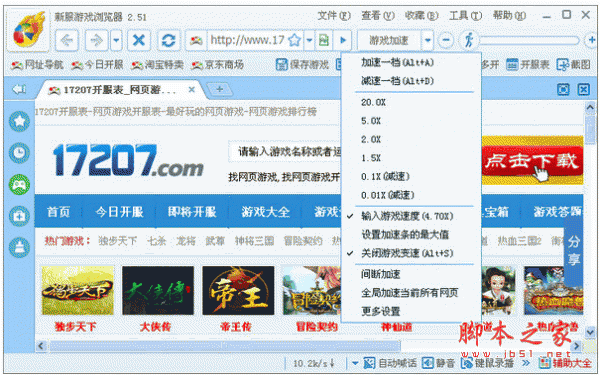Click the go arrow next to address bar
600x375 pixels.
(343, 40)
